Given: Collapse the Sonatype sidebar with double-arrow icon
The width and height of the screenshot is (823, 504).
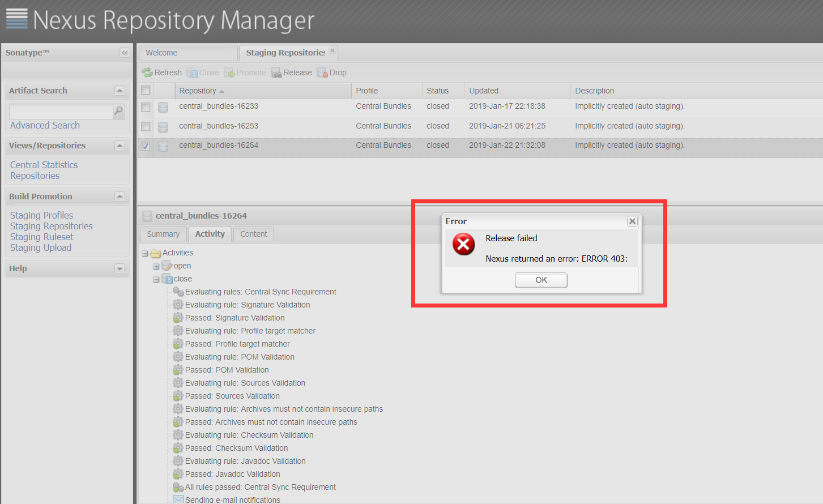Looking at the screenshot, I should click(125, 53).
